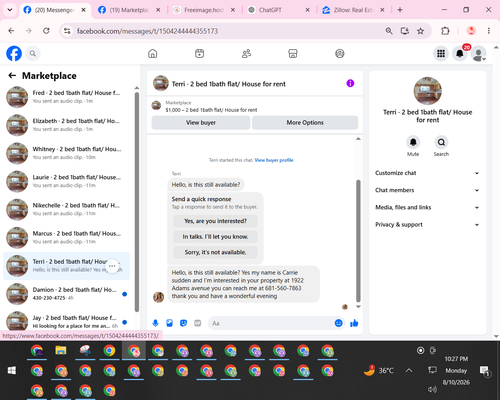Click the More Options button

[x=305, y=123]
